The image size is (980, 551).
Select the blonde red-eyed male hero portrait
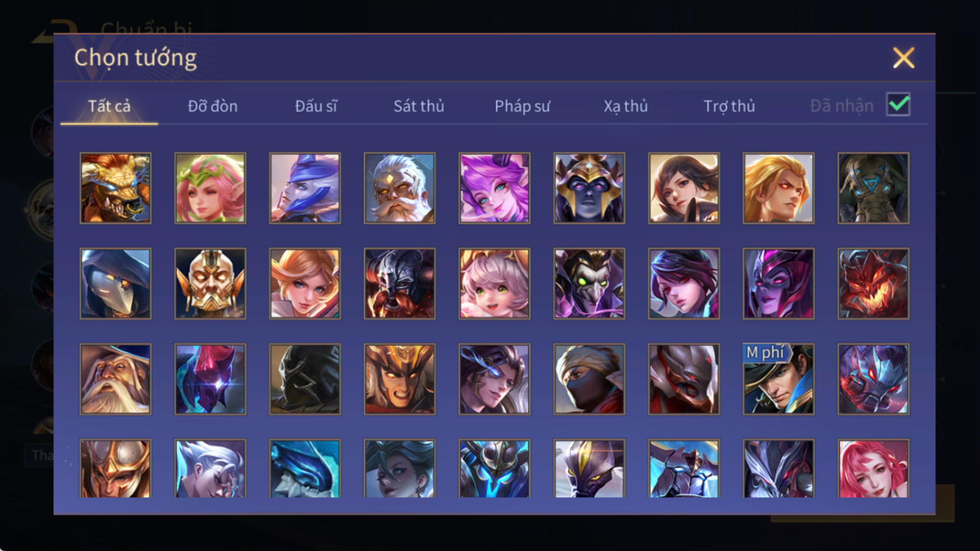point(778,188)
